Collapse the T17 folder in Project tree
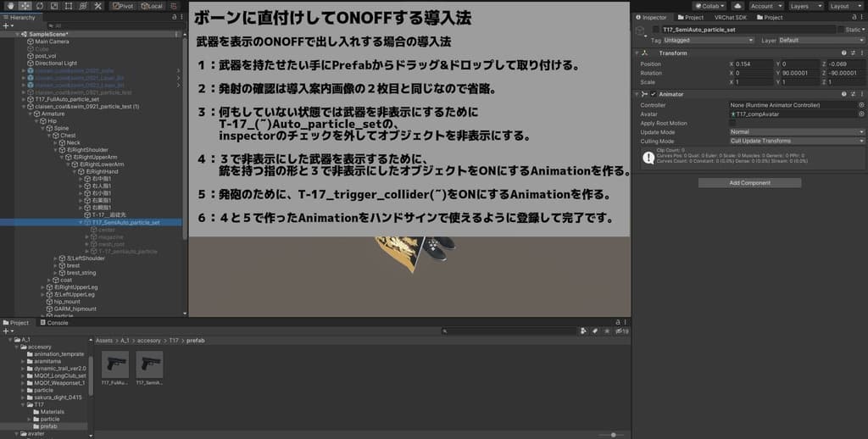Viewport: 868px width, 439px height. coord(23,405)
